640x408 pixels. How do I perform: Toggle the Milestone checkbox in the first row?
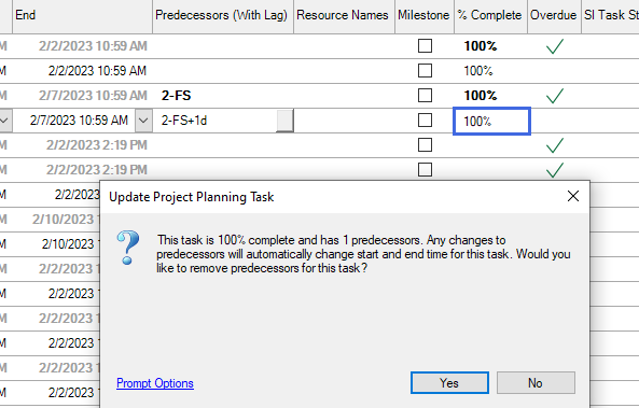pyautogui.click(x=424, y=46)
